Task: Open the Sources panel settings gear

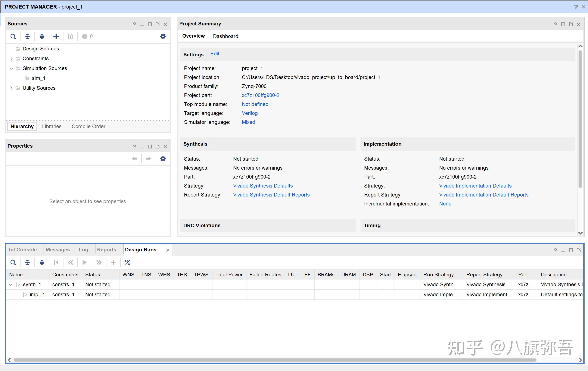Action: (163, 36)
